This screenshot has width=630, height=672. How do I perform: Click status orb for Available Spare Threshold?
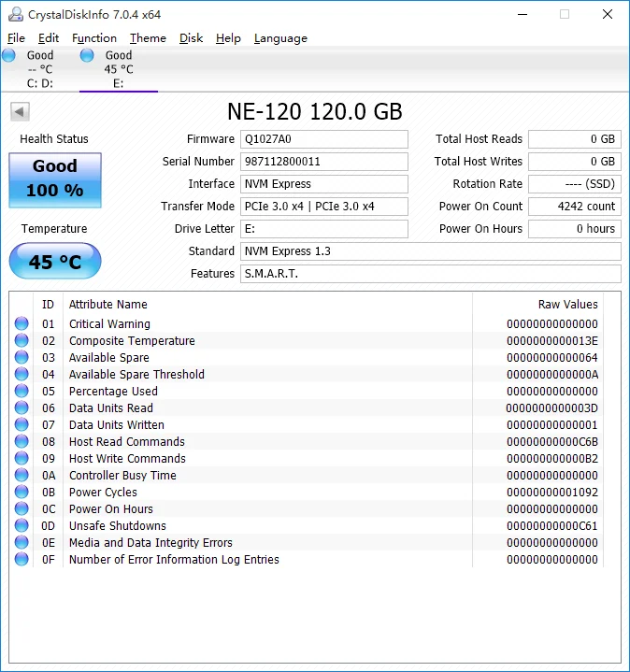point(21,374)
